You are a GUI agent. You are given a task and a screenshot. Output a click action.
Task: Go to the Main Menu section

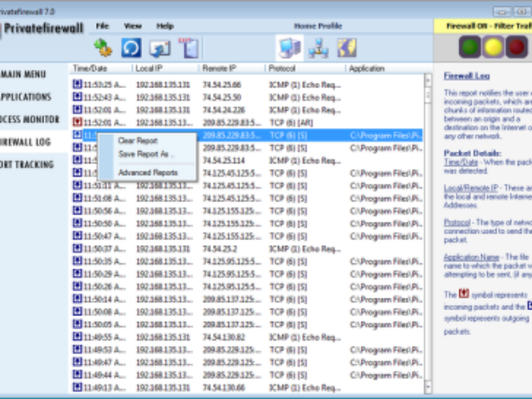(23, 74)
